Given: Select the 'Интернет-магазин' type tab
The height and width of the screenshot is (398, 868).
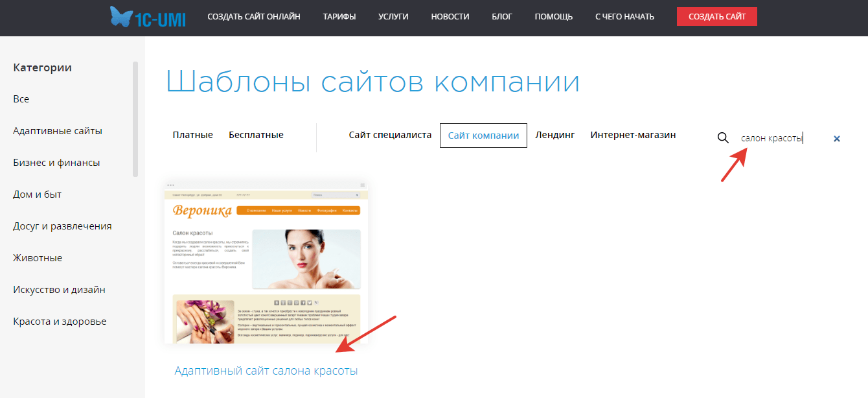Looking at the screenshot, I should (633, 135).
